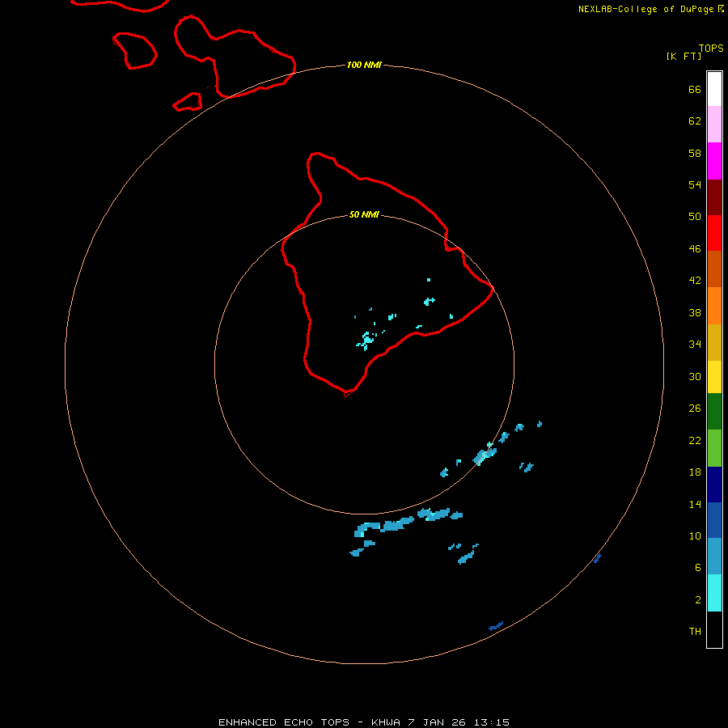Click the light green 22 kft swatch
Viewport: 728px width, 728px height.
coord(714,448)
